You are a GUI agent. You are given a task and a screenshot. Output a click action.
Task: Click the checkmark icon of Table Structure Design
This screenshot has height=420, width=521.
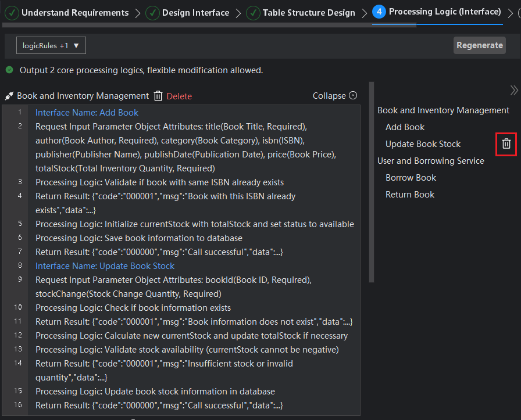(253, 12)
